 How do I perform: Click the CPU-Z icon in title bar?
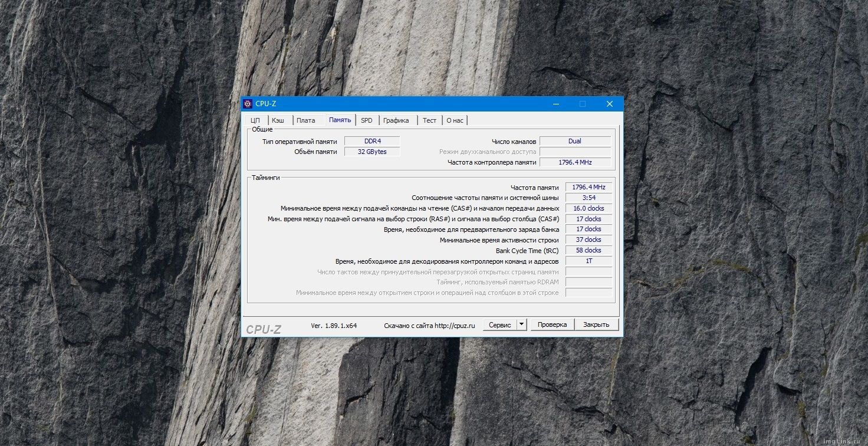click(248, 104)
